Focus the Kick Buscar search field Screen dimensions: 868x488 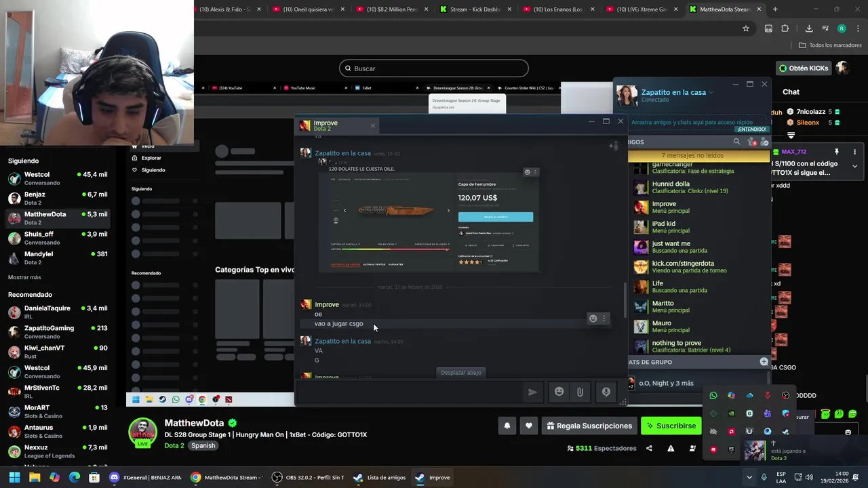click(x=434, y=68)
